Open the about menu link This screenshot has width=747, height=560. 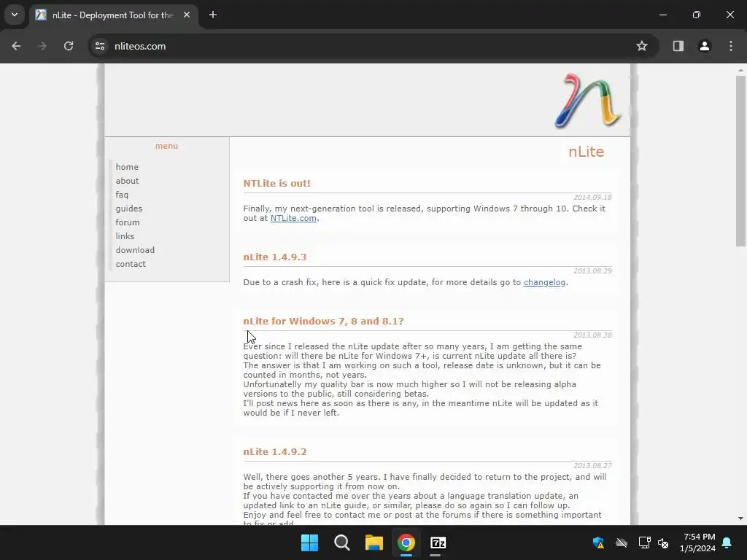point(127,181)
